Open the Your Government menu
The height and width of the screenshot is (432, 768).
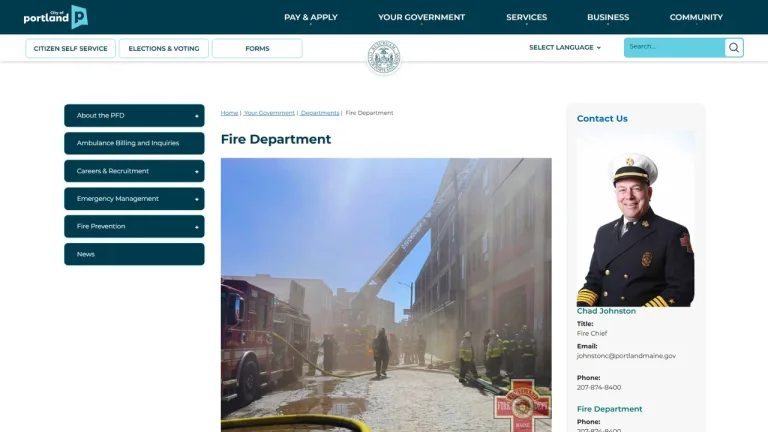[x=421, y=17]
